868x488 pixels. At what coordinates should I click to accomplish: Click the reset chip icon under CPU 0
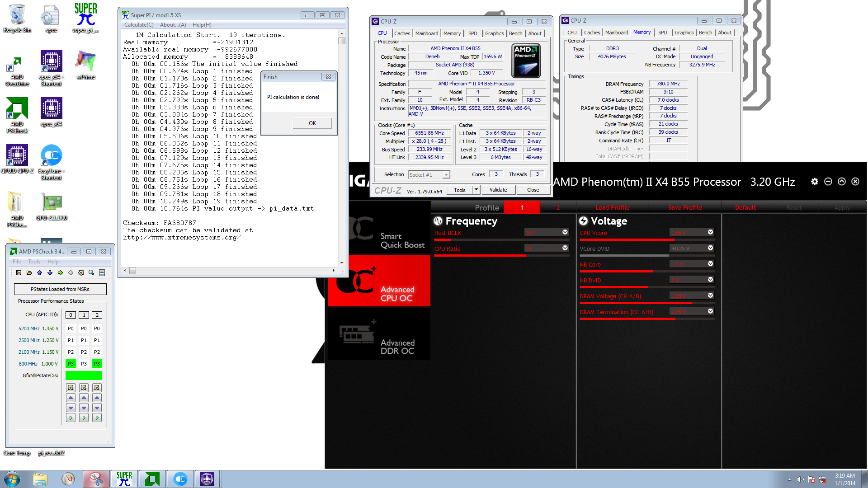coord(71,388)
